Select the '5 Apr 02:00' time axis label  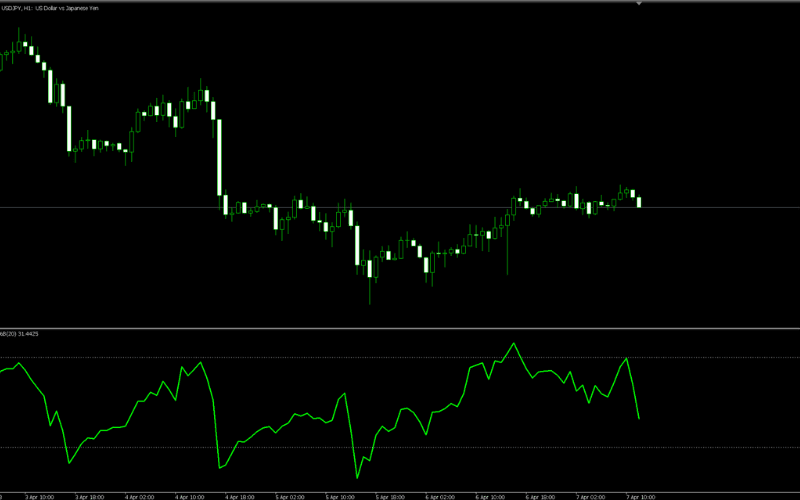[x=288, y=495]
